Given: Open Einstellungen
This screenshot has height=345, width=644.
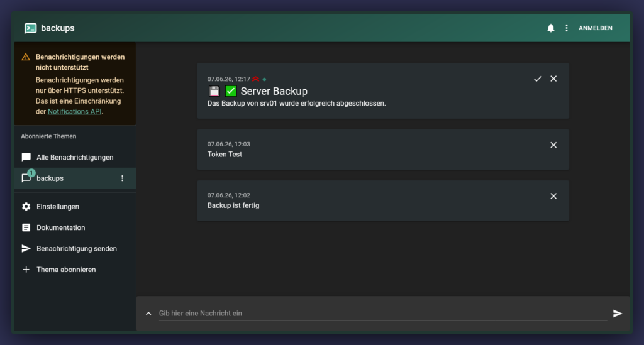Looking at the screenshot, I should tap(75, 207).
